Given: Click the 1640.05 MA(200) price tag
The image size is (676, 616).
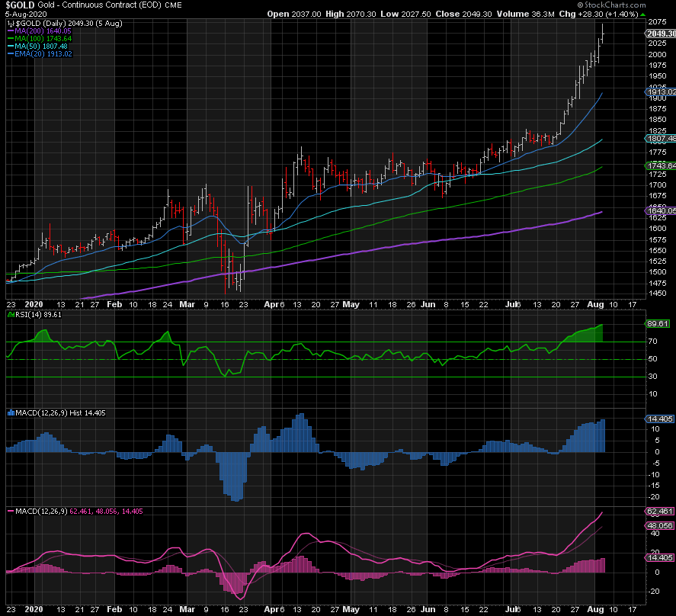Looking at the screenshot, I should pos(660,211).
